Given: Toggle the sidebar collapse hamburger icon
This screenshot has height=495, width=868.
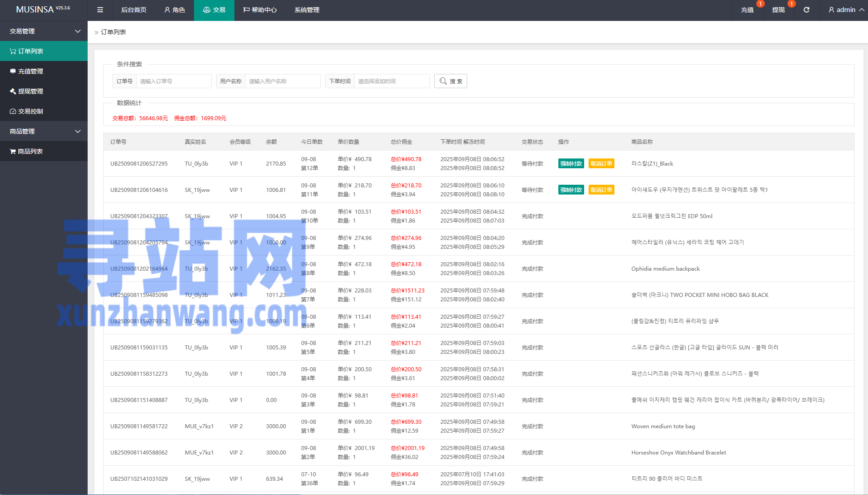Looking at the screenshot, I should click(100, 10).
